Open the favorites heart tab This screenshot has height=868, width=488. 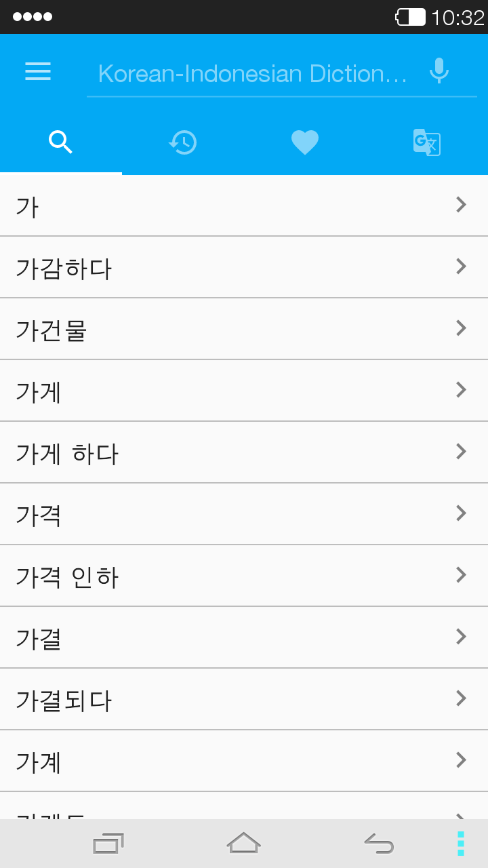(305, 142)
